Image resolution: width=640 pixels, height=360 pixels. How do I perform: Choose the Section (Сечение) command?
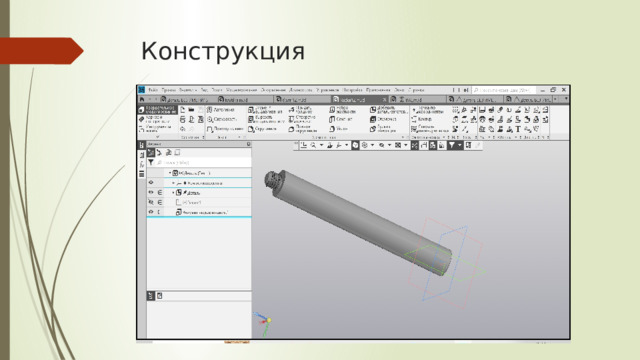pyautogui.click(x=341, y=119)
